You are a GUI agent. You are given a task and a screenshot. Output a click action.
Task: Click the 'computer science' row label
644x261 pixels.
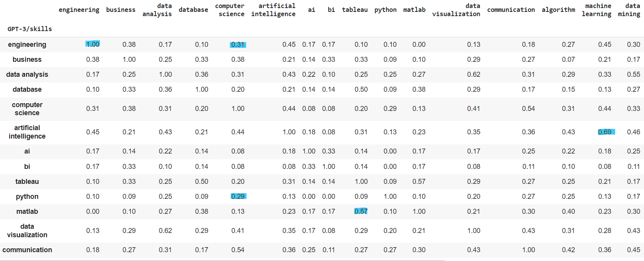(x=27, y=109)
